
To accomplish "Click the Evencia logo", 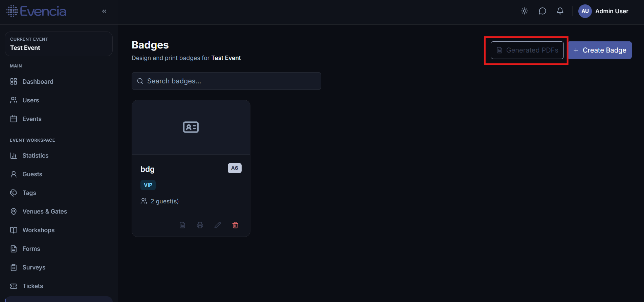I will pyautogui.click(x=36, y=11).
